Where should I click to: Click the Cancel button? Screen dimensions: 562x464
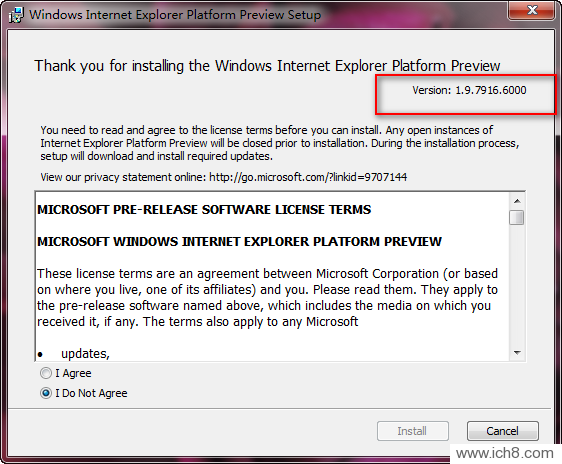[x=503, y=431]
